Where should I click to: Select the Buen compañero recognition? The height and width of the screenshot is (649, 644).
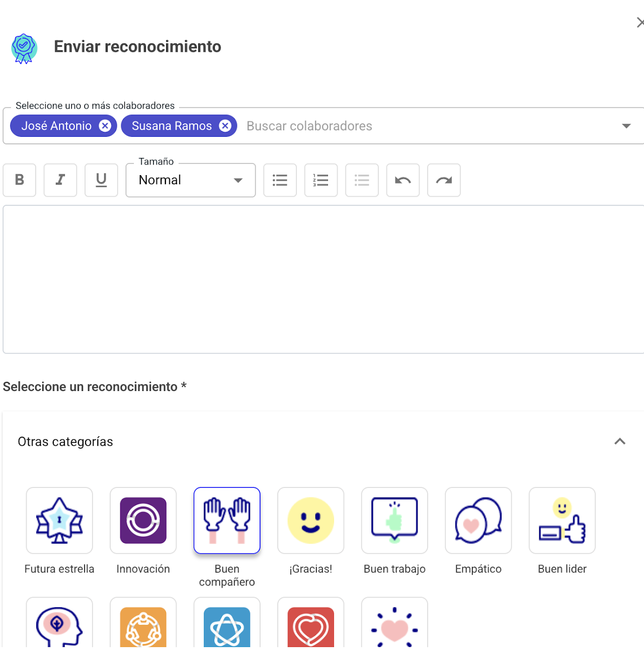click(x=227, y=521)
